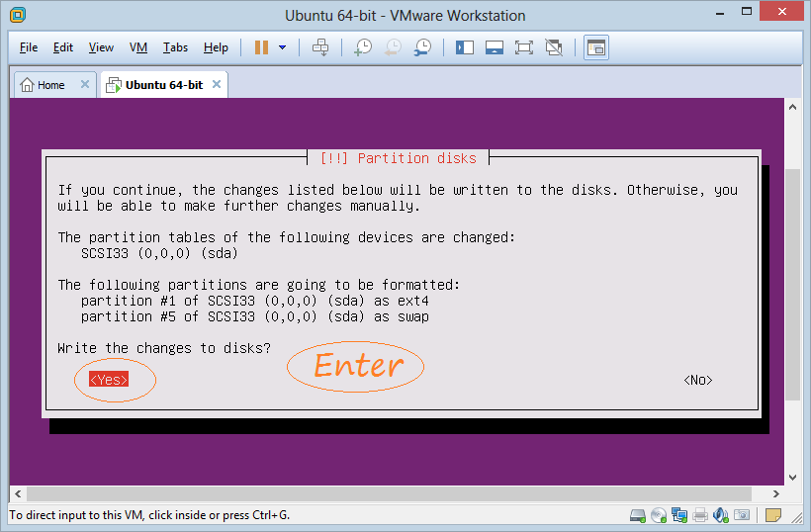
Task: Click the 'partition #5' swap line
Action: coord(255,316)
